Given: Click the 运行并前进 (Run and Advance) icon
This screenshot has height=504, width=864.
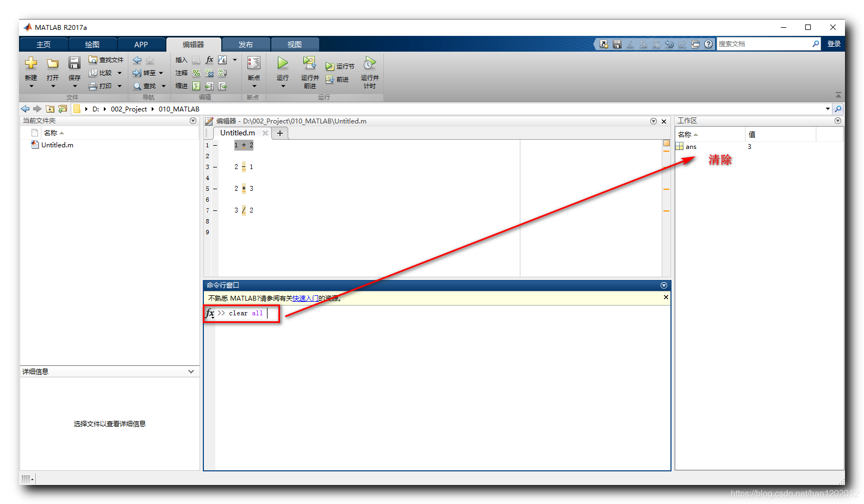Looking at the screenshot, I should (309, 63).
